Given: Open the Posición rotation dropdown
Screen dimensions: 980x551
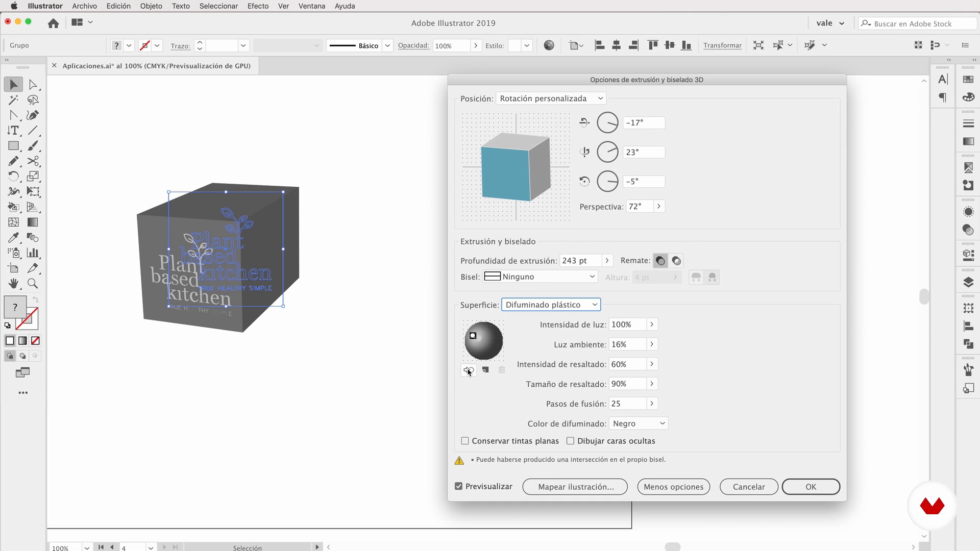Looking at the screenshot, I should [551, 98].
